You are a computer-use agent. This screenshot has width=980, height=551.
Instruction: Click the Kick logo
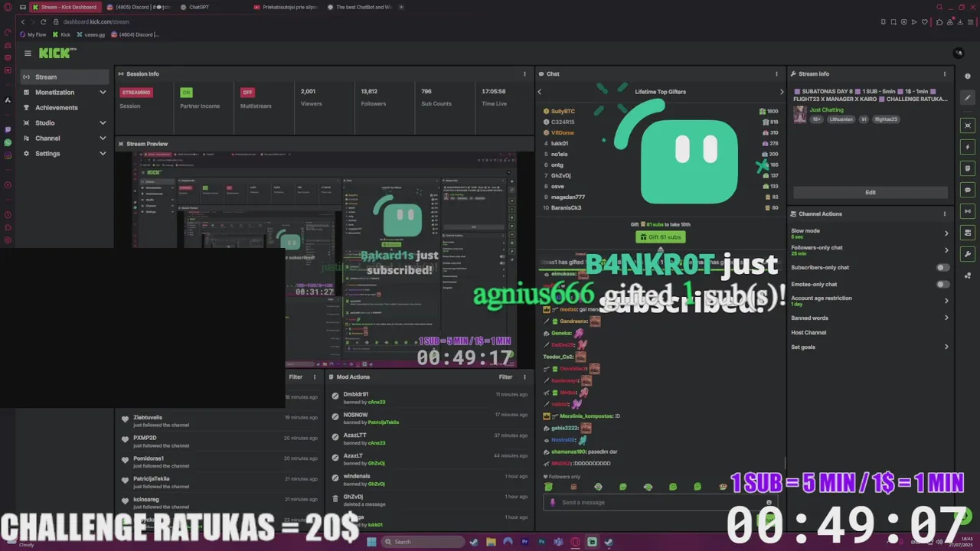57,53
